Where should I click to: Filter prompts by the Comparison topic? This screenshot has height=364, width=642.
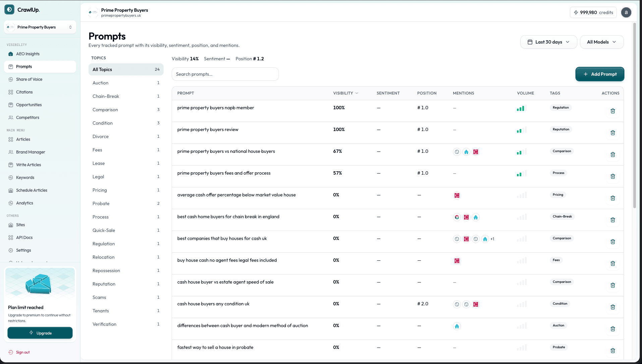pos(126,110)
